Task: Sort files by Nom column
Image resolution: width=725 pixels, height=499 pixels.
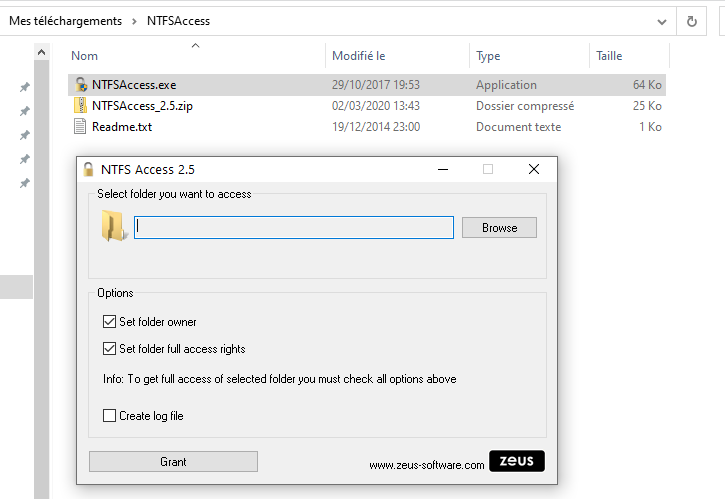Action: tap(84, 56)
